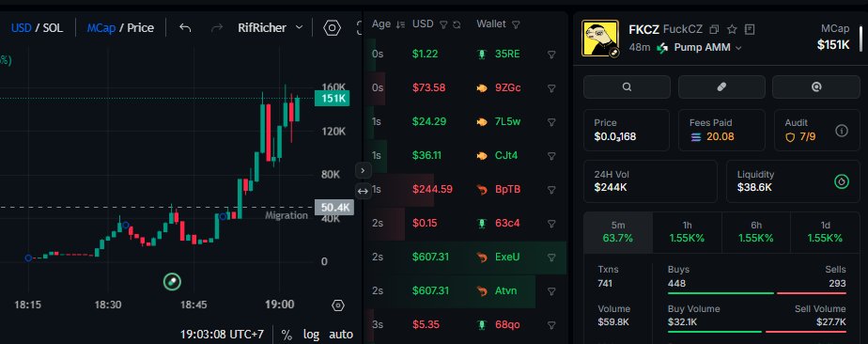Image resolution: width=868 pixels, height=344 pixels.
Task: Click the Liquidity $38.6K value
Action: tap(754, 188)
